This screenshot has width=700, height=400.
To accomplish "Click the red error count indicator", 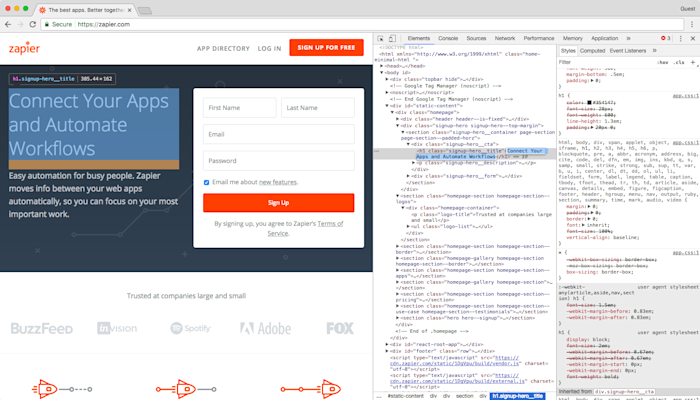I will pyautogui.click(x=666, y=38).
